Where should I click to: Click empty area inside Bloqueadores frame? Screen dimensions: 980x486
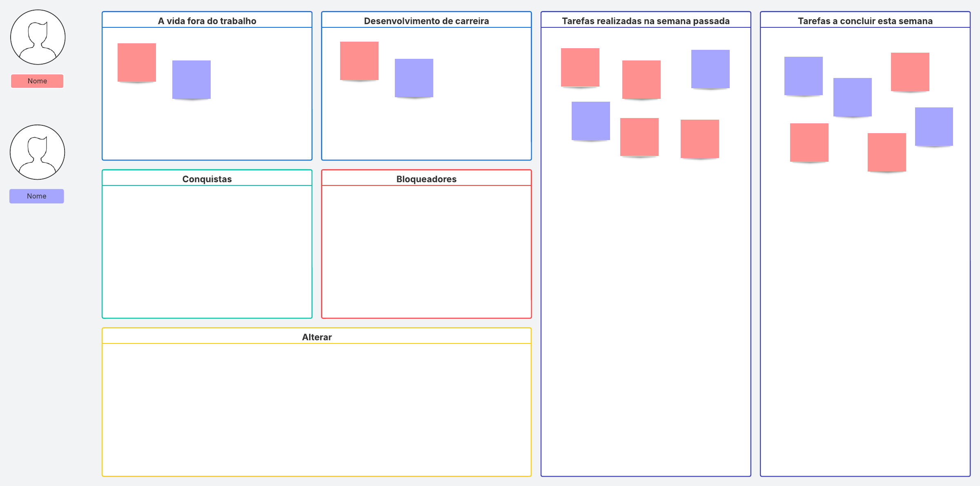[426, 251]
